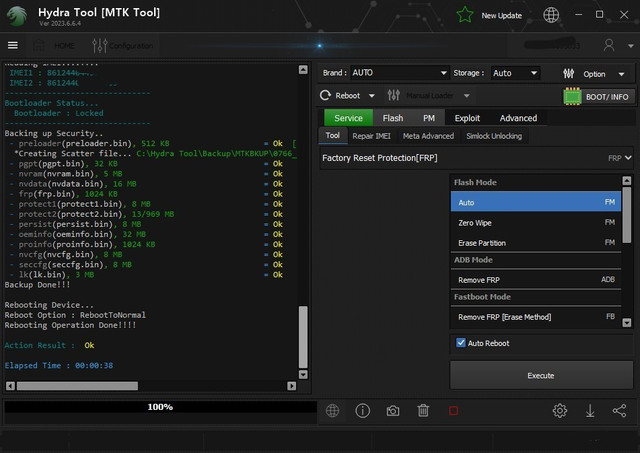640x453 pixels.
Task: Click the "Reboot Option : RebootToNormal" line
Action: coord(75,315)
